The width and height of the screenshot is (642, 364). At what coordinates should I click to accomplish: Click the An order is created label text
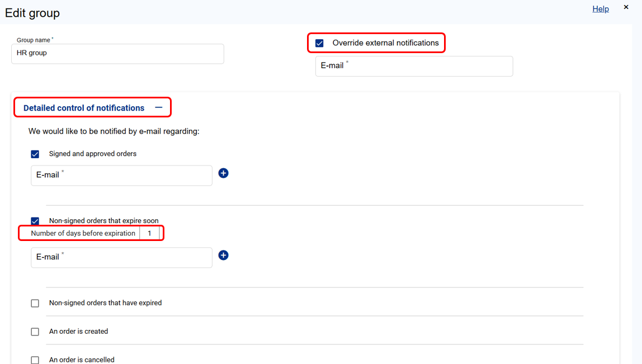click(78, 332)
